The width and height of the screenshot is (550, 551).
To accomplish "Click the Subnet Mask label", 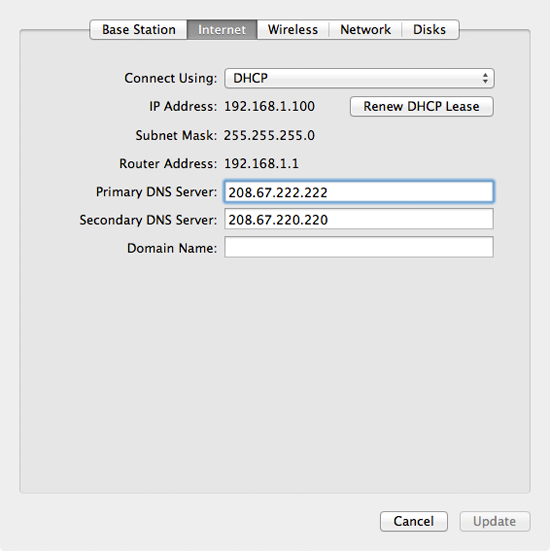I will [x=176, y=135].
